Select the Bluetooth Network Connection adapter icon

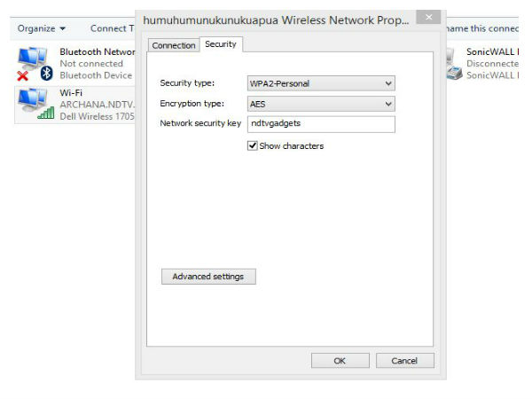[x=33, y=59]
